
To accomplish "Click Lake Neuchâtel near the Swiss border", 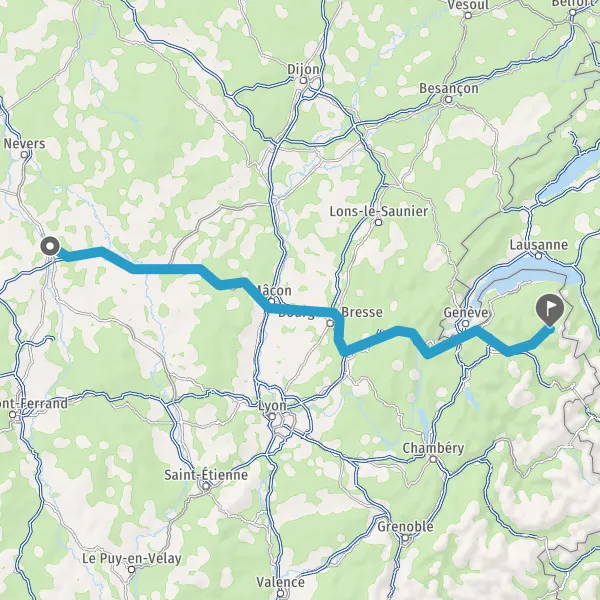I will point(570,174).
